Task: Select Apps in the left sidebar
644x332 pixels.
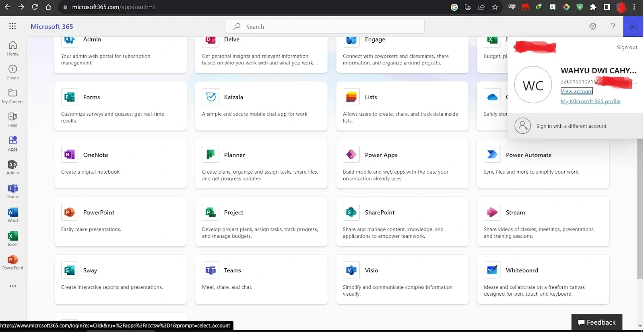Action: tap(13, 143)
